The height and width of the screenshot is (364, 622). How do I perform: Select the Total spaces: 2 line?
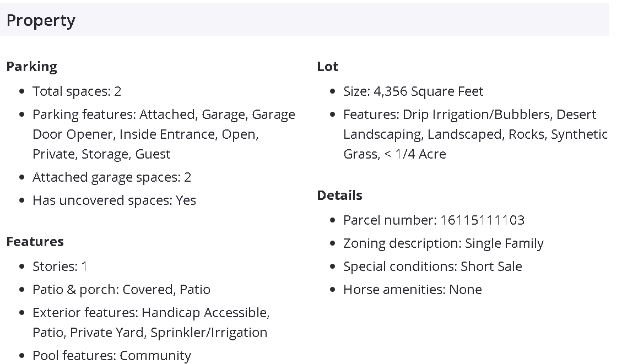pos(77,91)
